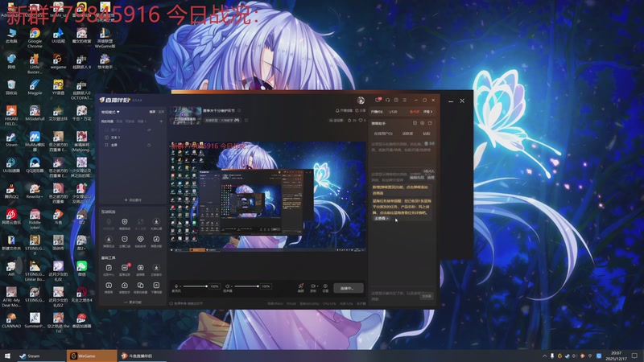
Task: Toggle visibility of 图片 2 source
Action: click(149, 130)
